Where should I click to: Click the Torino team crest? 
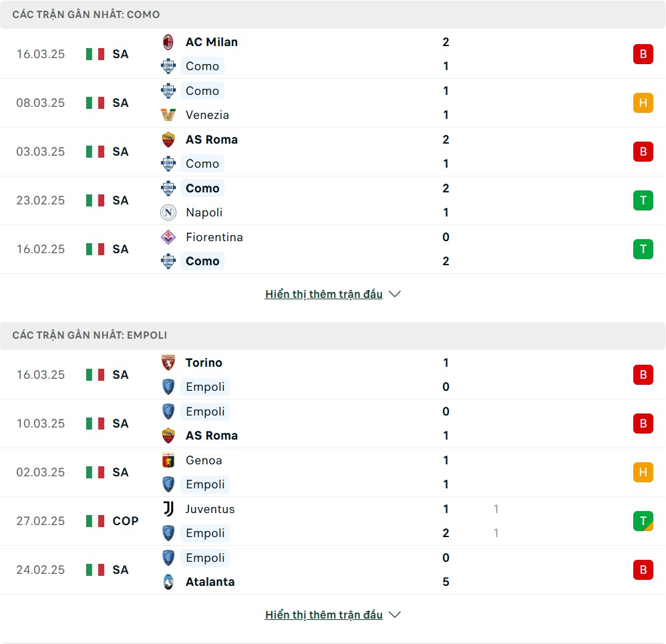pos(168,363)
